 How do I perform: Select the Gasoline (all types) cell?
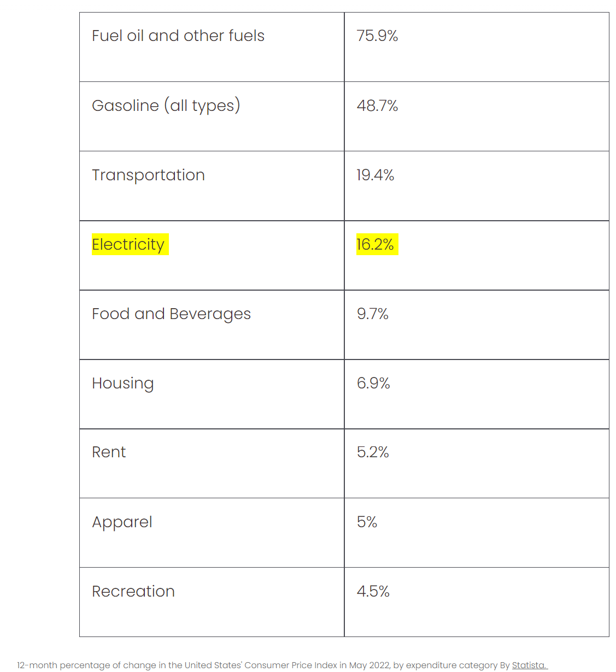pos(166,105)
